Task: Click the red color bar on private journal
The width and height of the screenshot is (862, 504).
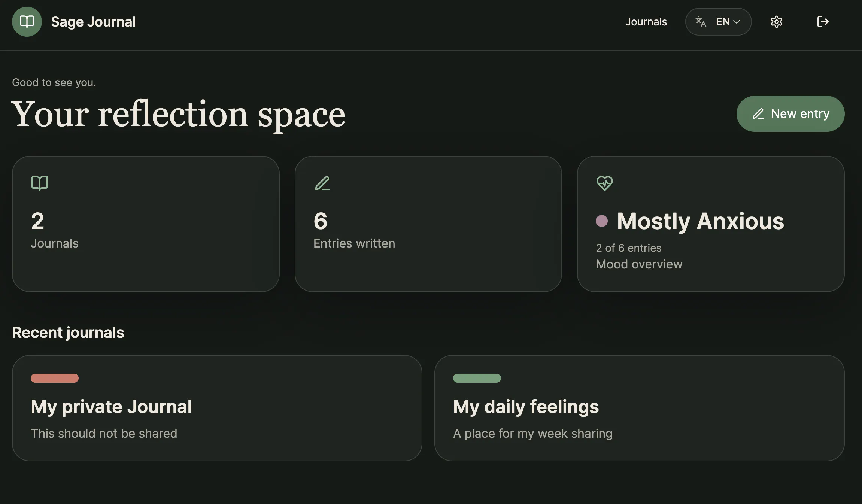Action: point(55,378)
